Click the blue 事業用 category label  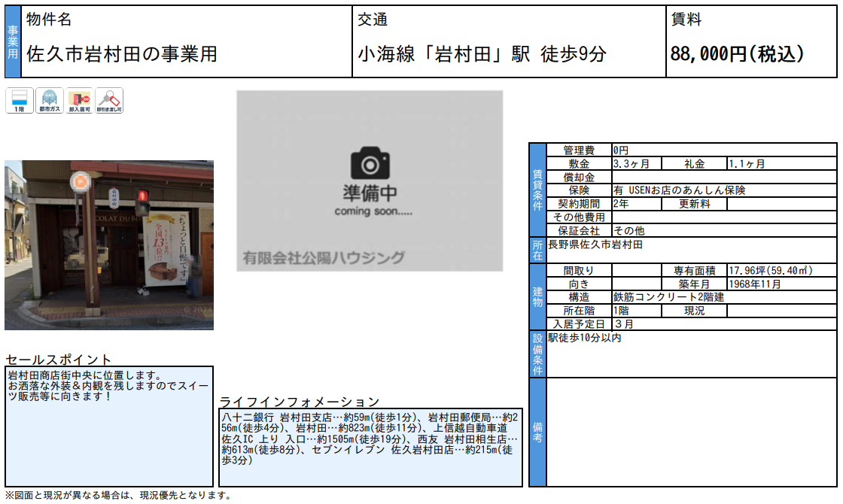pyautogui.click(x=13, y=42)
